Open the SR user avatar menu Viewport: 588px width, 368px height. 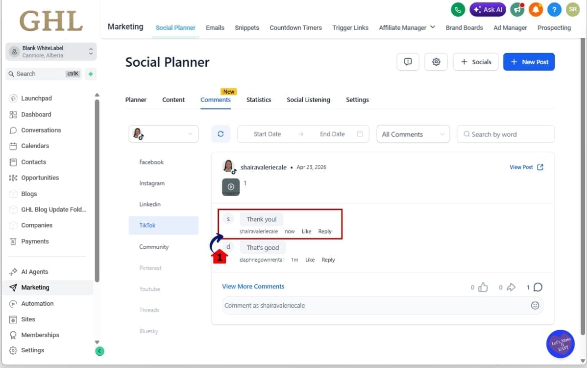(x=572, y=9)
